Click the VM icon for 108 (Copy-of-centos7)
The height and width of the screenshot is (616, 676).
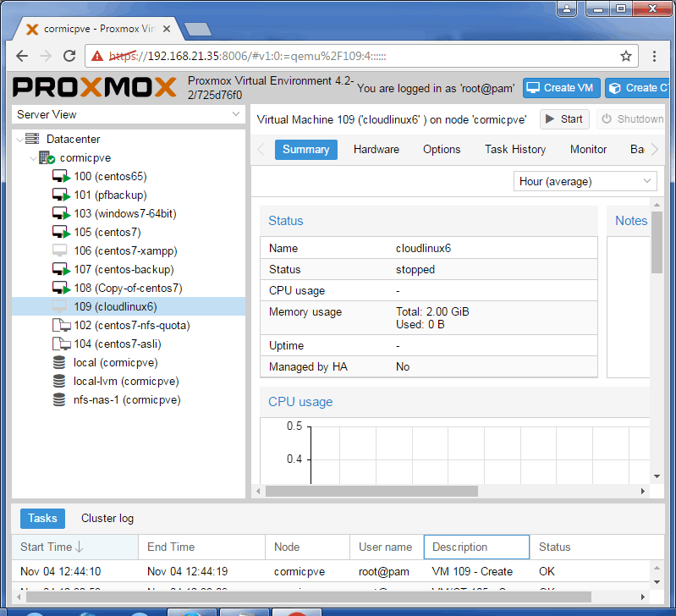point(61,288)
